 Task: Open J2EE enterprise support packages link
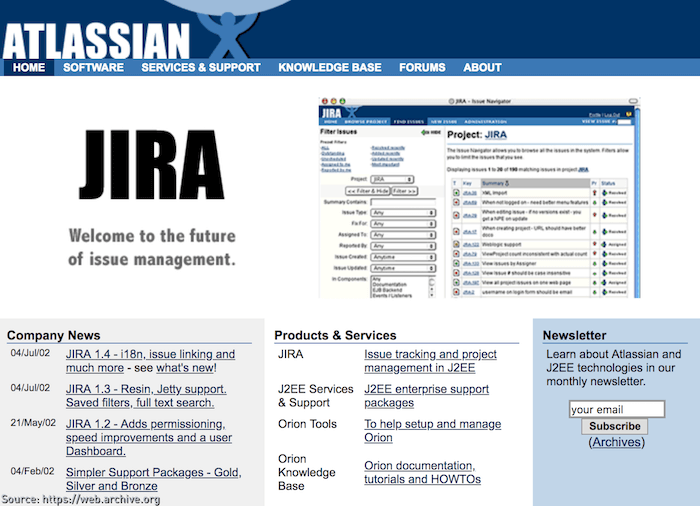(x=426, y=396)
